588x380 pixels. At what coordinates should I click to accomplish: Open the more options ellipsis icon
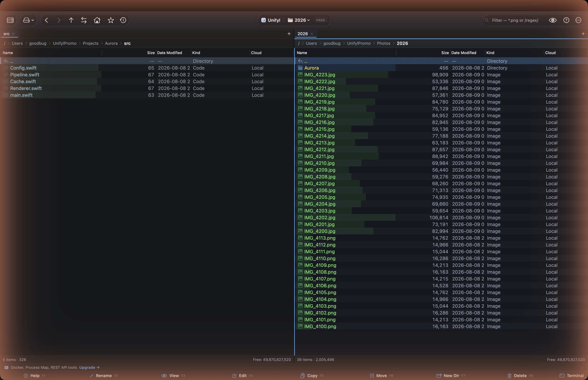(x=578, y=20)
